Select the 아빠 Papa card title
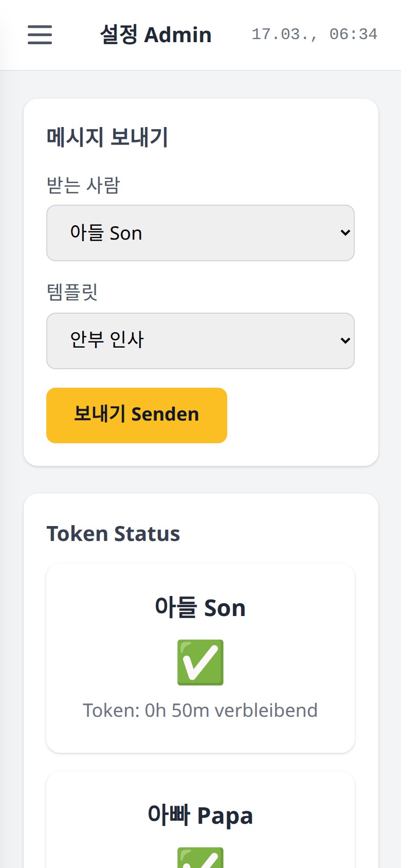This screenshot has height=868, width=401. coord(200,816)
